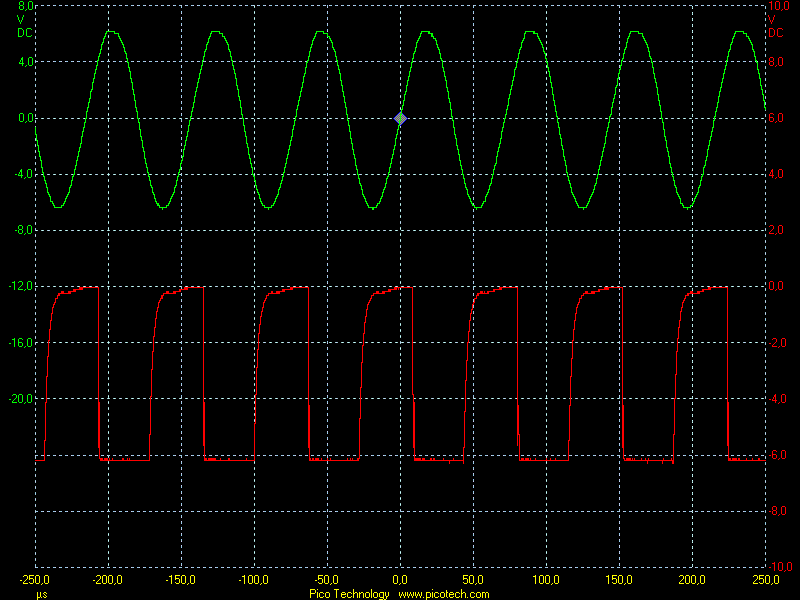The height and width of the screenshot is (600, 800).
Task: Click the µs time unit label
Action: tap(41, 594)
